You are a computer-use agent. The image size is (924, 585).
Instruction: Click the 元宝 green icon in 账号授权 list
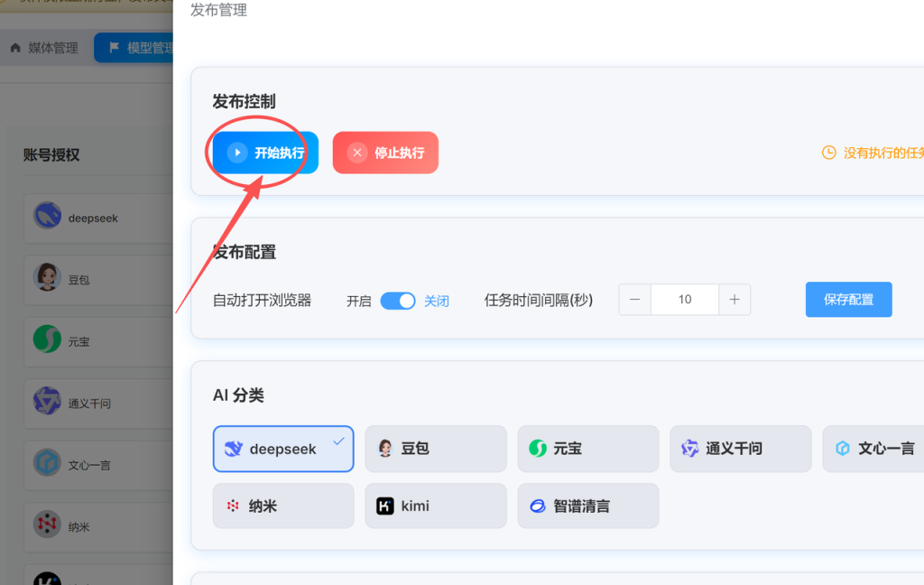click(47, 339)
